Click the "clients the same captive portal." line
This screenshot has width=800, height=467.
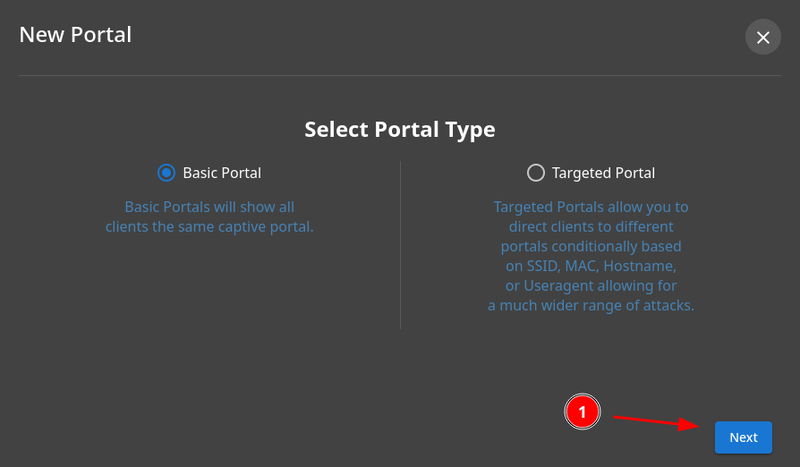coord(209,227)
